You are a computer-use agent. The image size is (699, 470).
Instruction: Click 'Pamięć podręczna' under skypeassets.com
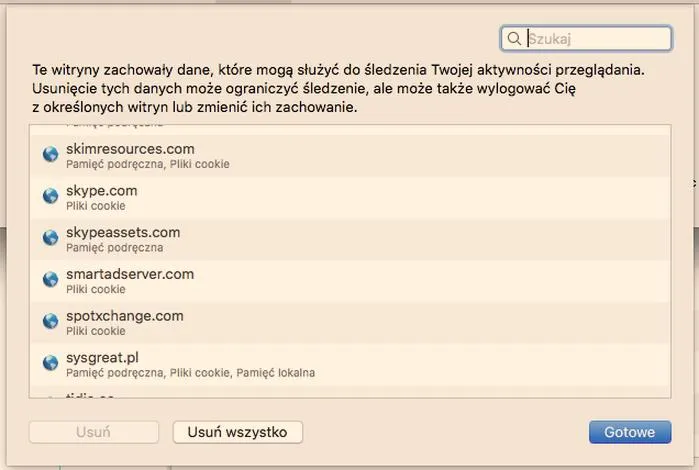pyautogui.click(x=115, y=247)
